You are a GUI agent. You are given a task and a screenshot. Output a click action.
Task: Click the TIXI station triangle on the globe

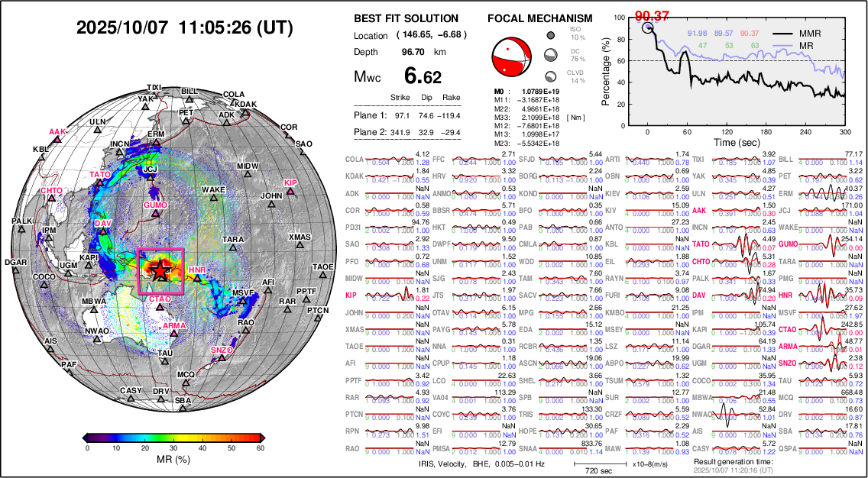tap(154, 96)
